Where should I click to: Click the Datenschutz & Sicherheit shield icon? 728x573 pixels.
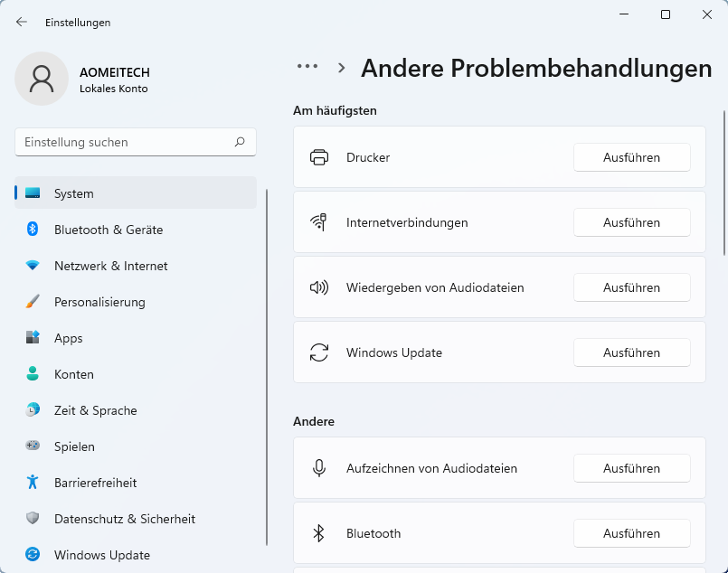pos(33,519)
